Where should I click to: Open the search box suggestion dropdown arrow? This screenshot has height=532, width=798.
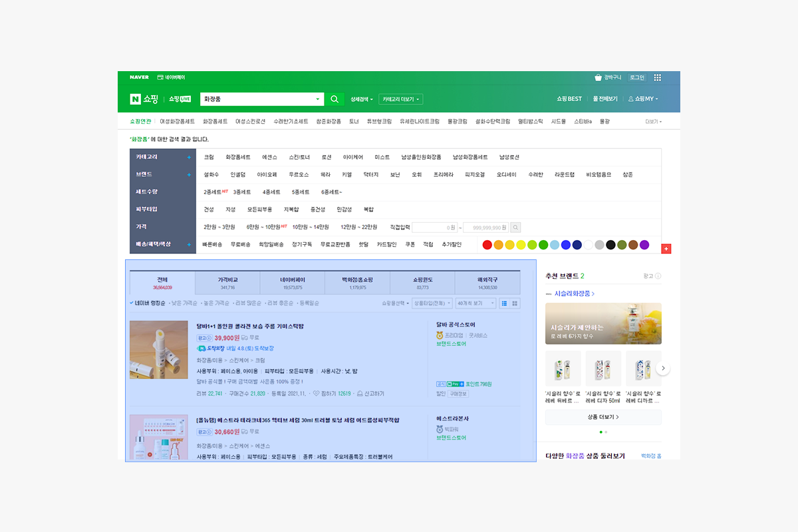pyautogui.click(x=317, y=99)
